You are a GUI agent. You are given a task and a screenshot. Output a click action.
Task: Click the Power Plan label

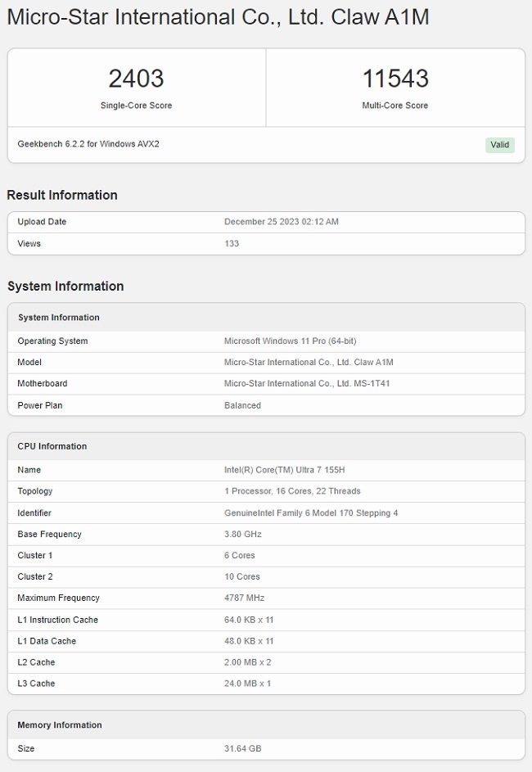pyautogui.click(x=40, y=405)
